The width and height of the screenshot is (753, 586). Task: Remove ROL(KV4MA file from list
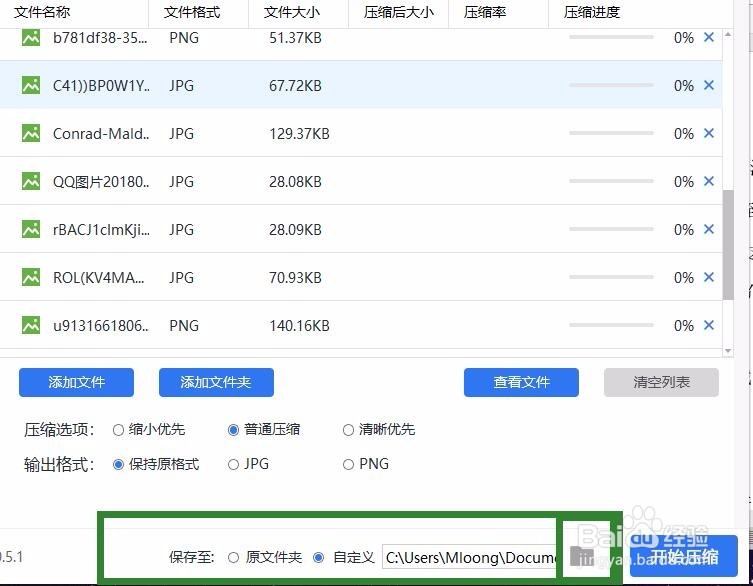[709, 278]
